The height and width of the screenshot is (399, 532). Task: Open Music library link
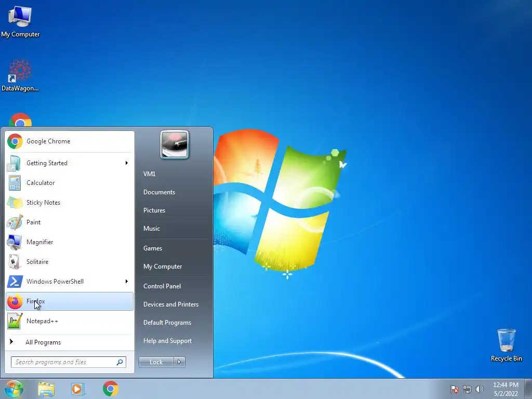[x=151, y=229]
